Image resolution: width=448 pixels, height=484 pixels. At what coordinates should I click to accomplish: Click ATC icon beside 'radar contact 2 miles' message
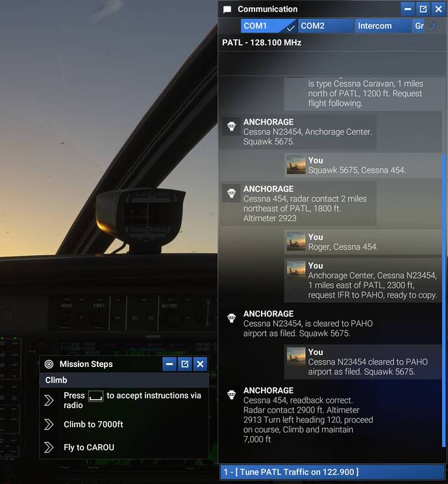[230, 194]
